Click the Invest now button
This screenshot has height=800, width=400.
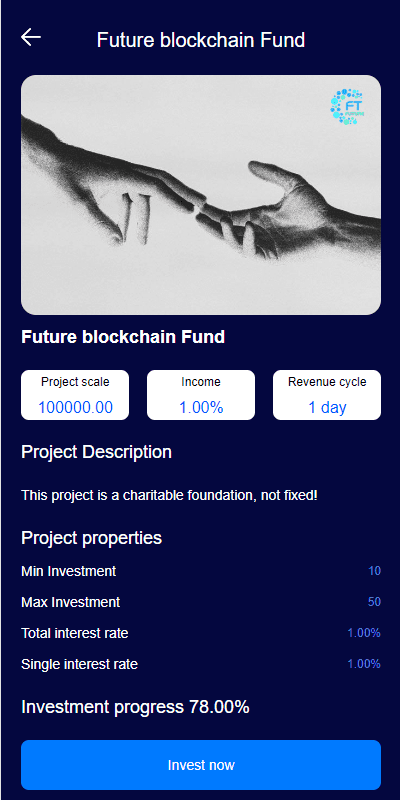[201, 765]
